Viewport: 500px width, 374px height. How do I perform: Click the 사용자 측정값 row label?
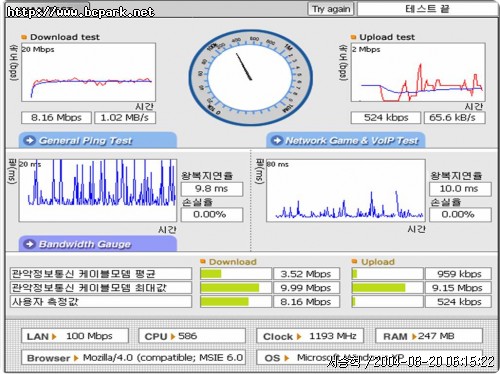coord(101,302)
